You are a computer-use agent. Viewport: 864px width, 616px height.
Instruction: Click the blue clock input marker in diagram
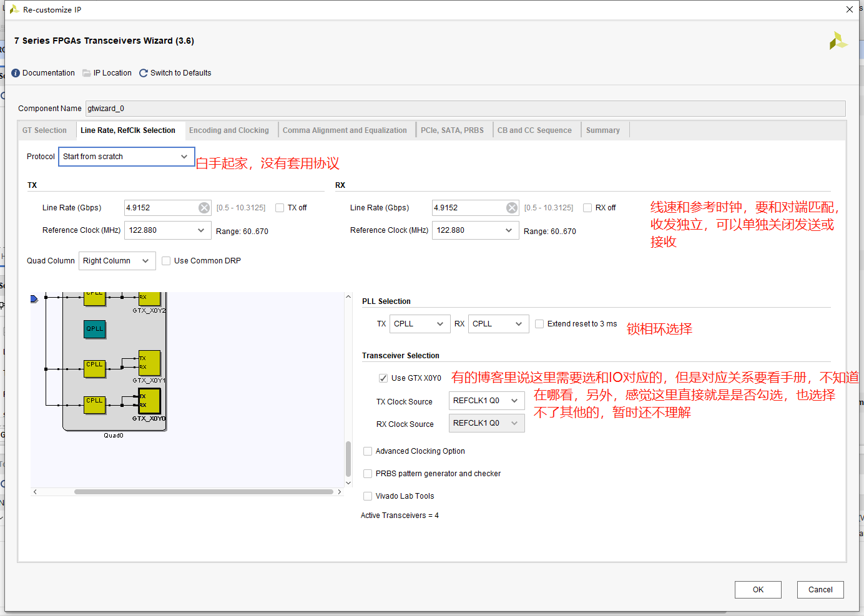click(34, 300)
